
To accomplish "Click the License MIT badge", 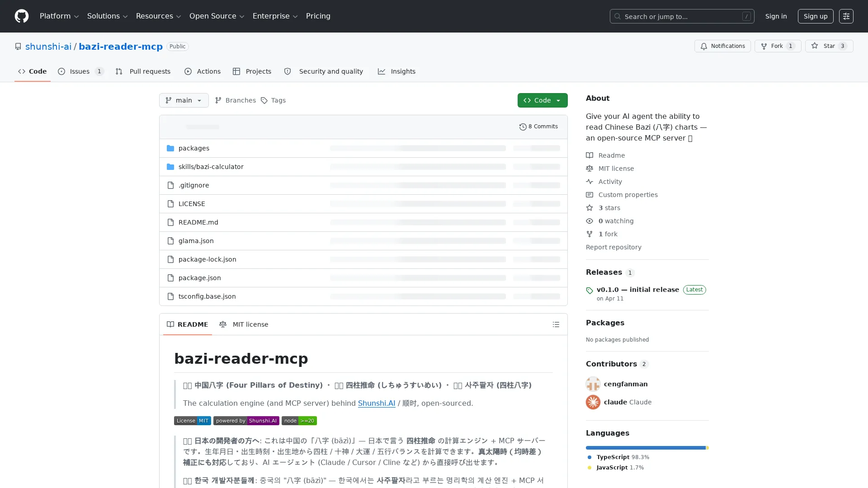I will click(x=193, y=421).
